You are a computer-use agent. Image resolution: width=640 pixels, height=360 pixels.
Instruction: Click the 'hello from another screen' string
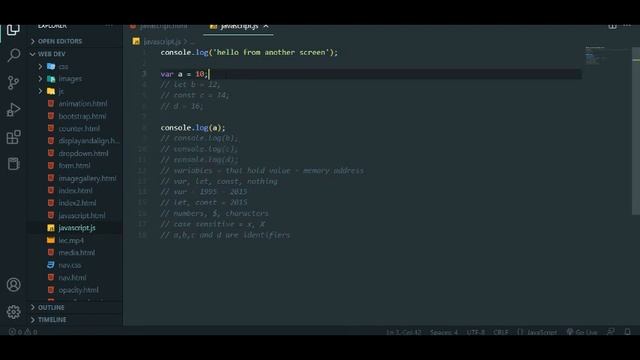pos(271,52)
